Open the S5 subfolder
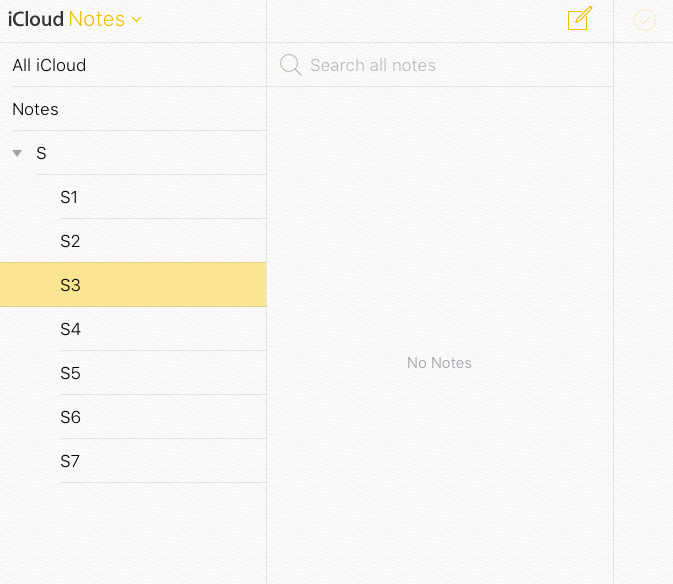Viewport: 673px width, 584px height. [133, 373]
